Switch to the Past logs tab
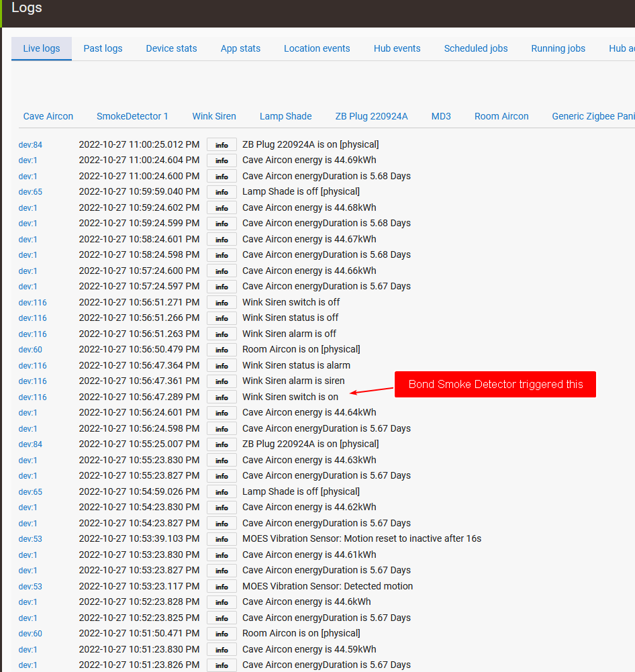This screenshot has height=672, width=635. [x=103, y=48]
